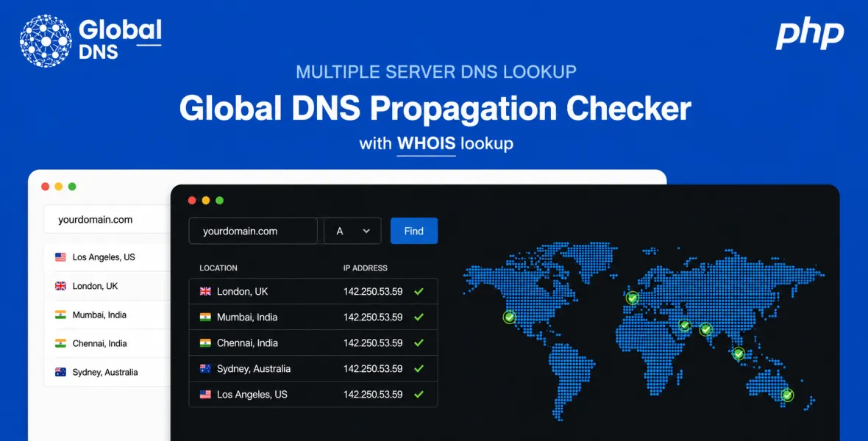Select Mumbai, India in light window
Screen dimensions: 868x441
pyautogui.click(x=99, y=315)
